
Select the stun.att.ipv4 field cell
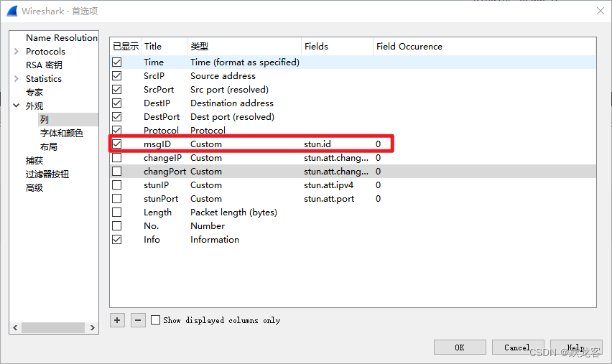329,185
